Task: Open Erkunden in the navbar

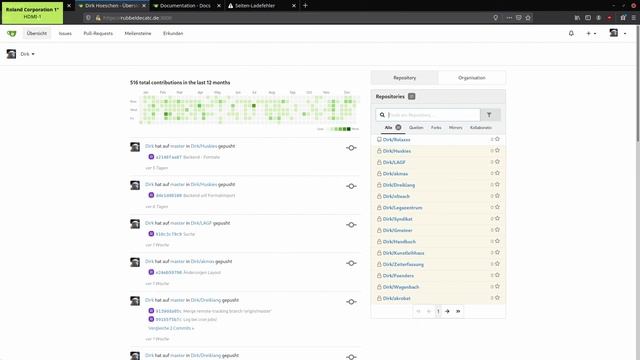Action: (173, 33)
